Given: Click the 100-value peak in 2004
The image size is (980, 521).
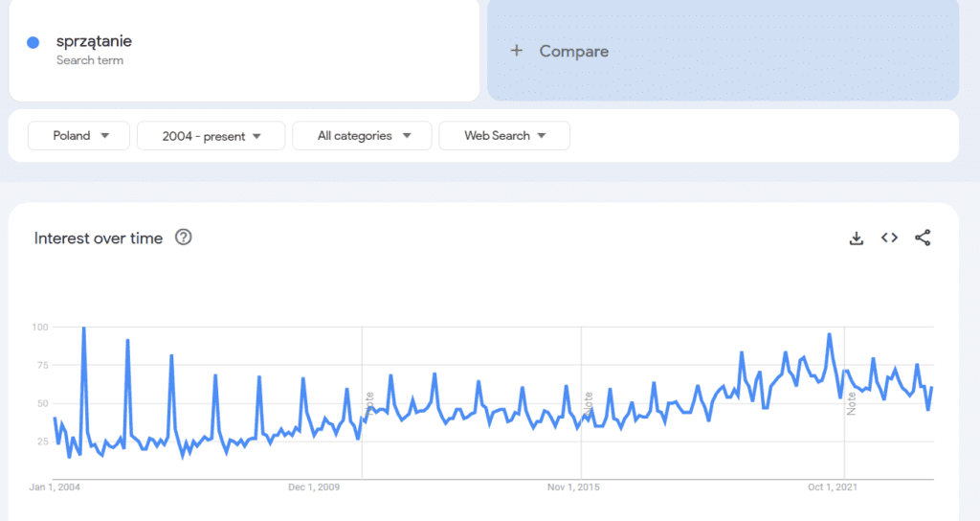Looking at the screenshot, I should pos(83,328).
